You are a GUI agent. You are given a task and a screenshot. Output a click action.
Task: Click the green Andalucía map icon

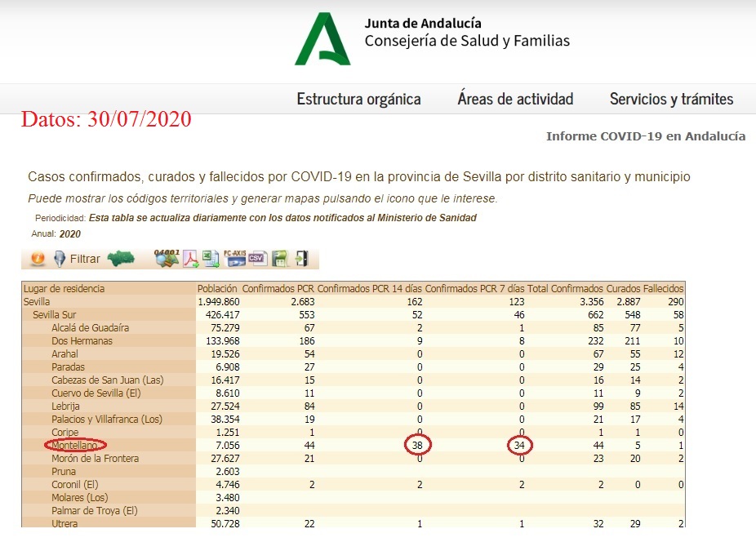(x=122, y=259)
